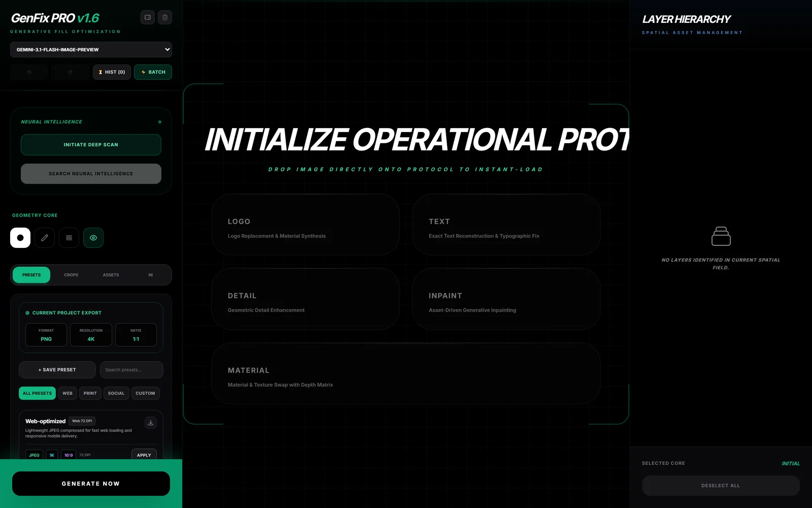Image resolution: width=812 pixels, height=508 pixels.
Task: Click Search Neural Intelligence button
Action: point(91,174)
